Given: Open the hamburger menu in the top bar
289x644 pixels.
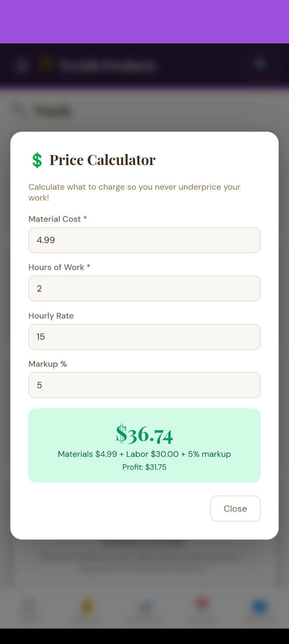Looking at the screenshot, I should tap(22, 65).
